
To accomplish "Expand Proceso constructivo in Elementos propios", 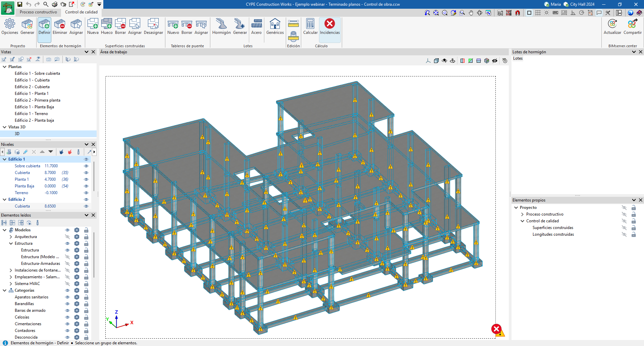I will (522, 214).
